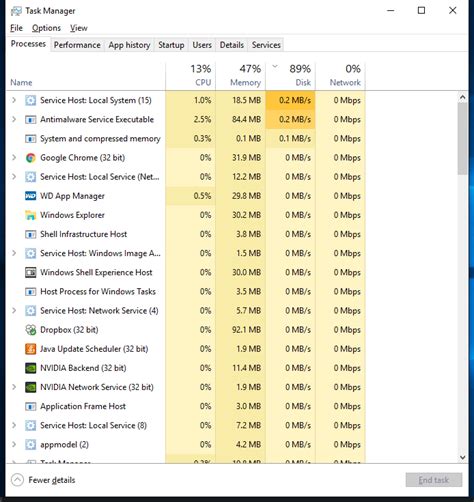474x502 pixels.
Task: Click the Task Manager title bar icon
Action: (16, 11)
